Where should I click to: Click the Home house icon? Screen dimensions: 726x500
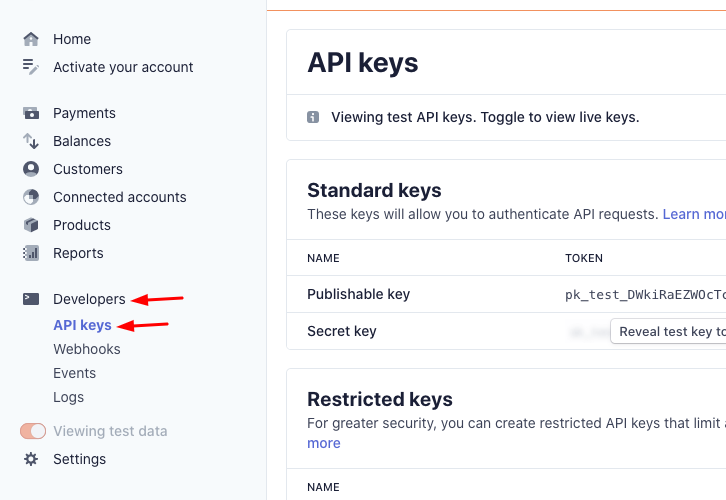click(31, 39)
